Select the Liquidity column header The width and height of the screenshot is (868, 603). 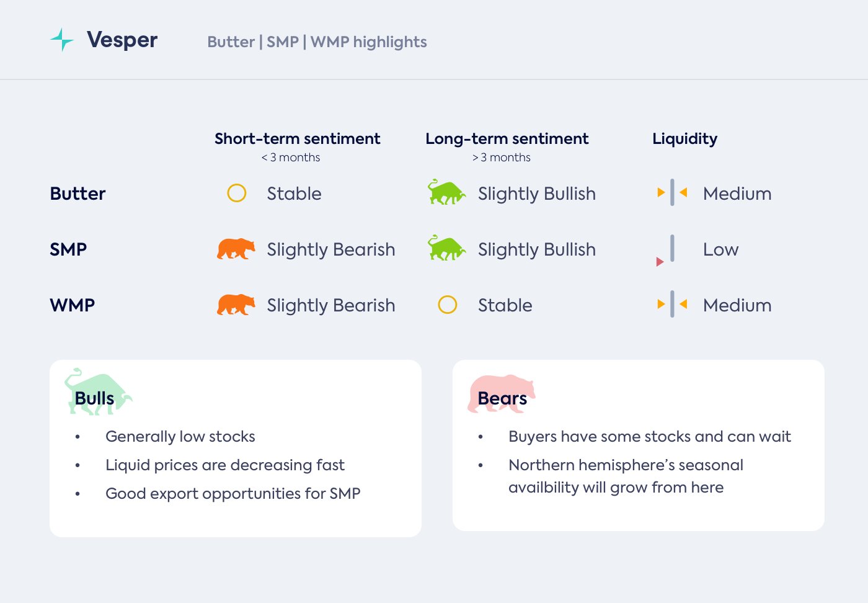click(684, 139)
